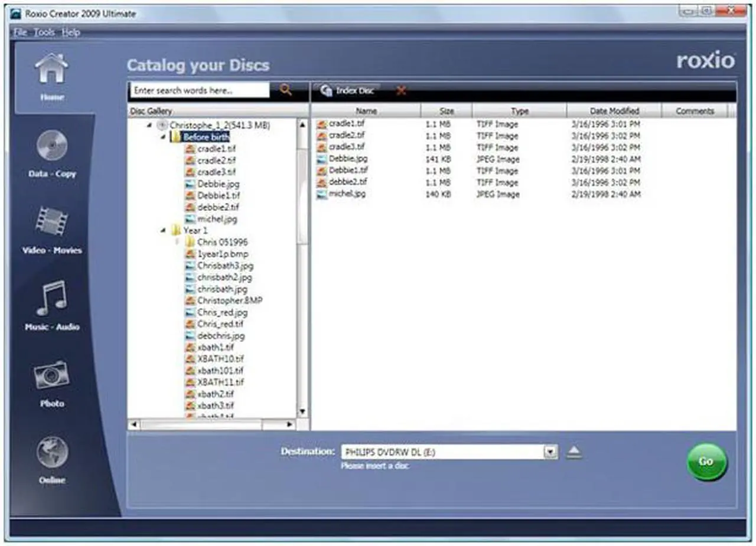756x546 pixels.
Task: Collapse the Year 1 folder
Action: pyautogui.click(x=163, y=231)
